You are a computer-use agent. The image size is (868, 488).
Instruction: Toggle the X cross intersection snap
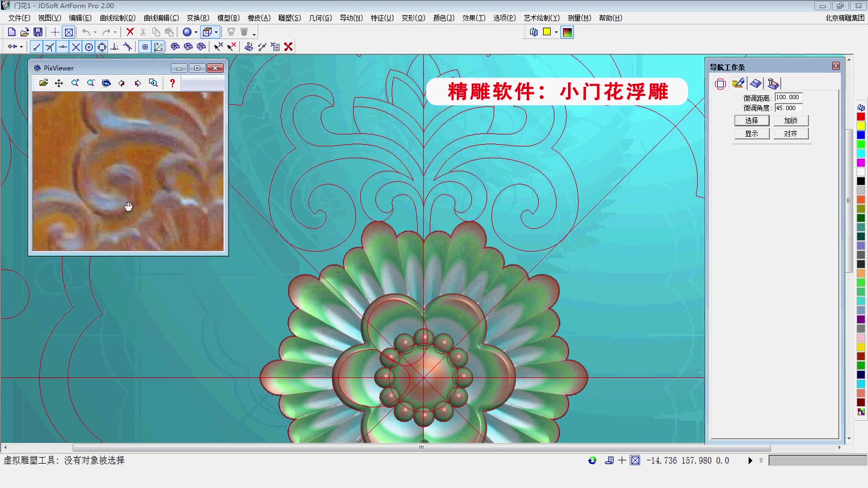coord(76,47)
